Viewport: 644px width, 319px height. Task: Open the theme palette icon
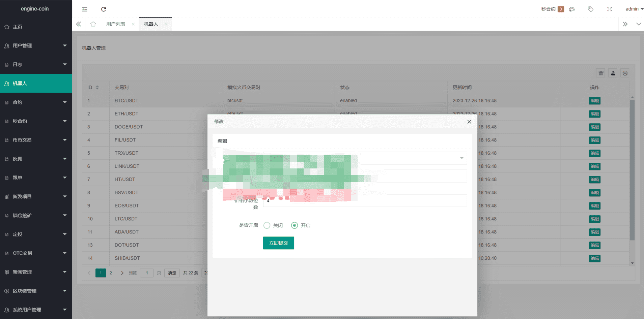(x=572, y=9)
